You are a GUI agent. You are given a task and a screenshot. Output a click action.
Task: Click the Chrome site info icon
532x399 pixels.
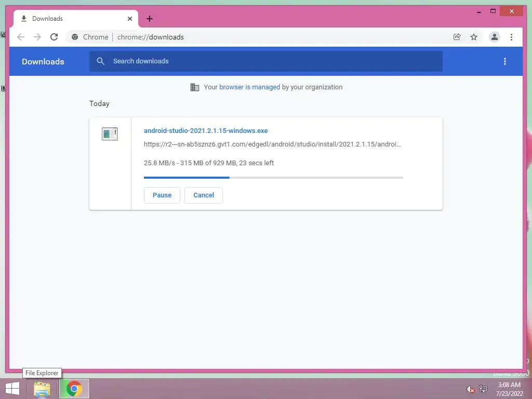[x=75, y=37]
